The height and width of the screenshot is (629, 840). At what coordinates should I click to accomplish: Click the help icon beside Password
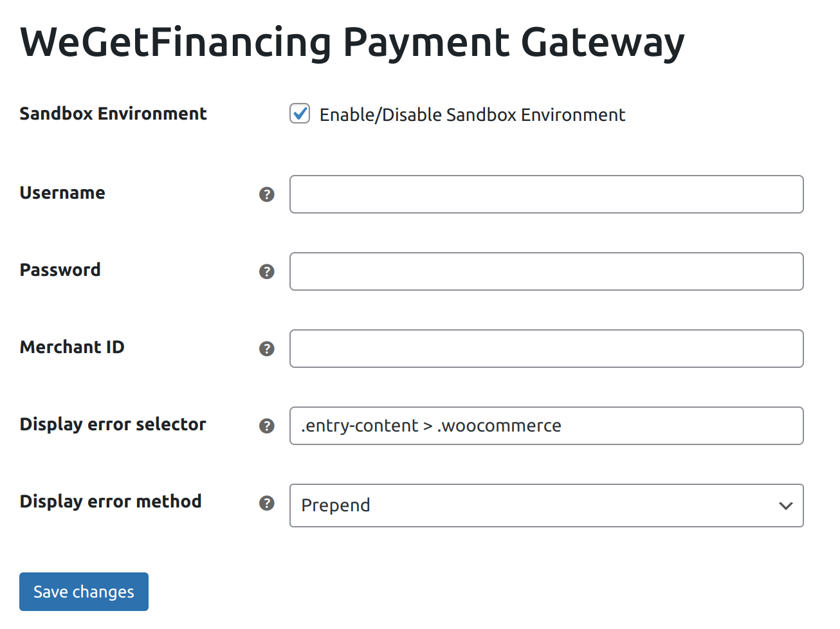(x=267, y=271)
